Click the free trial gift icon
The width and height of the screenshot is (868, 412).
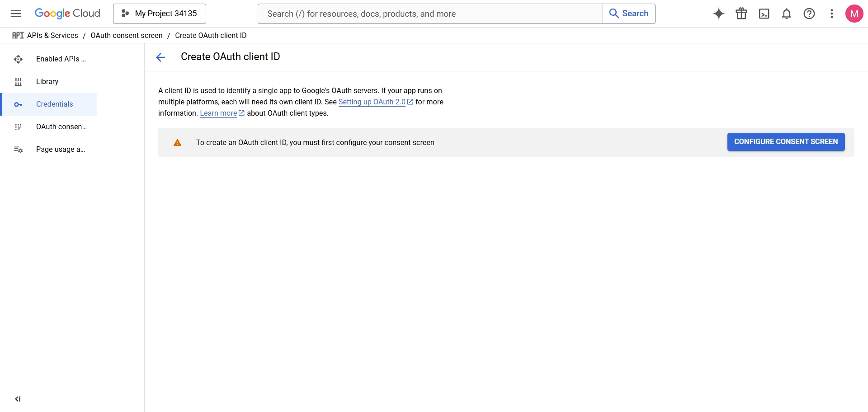741,14
